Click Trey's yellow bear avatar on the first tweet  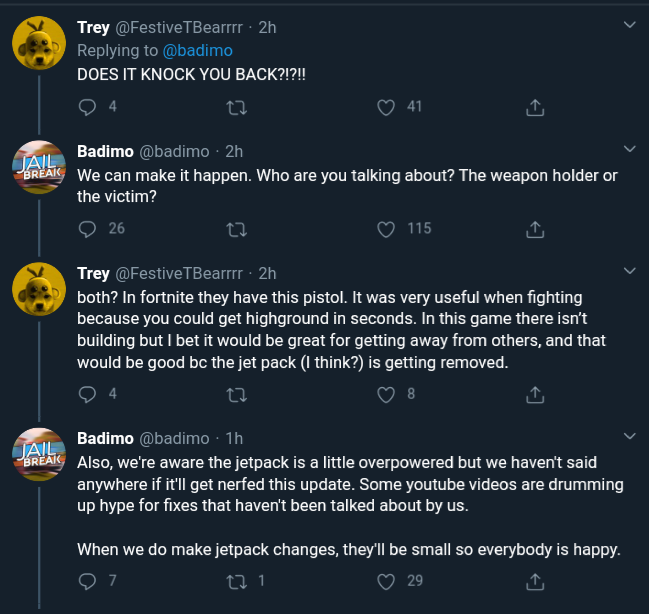click(x=38, y=45)
